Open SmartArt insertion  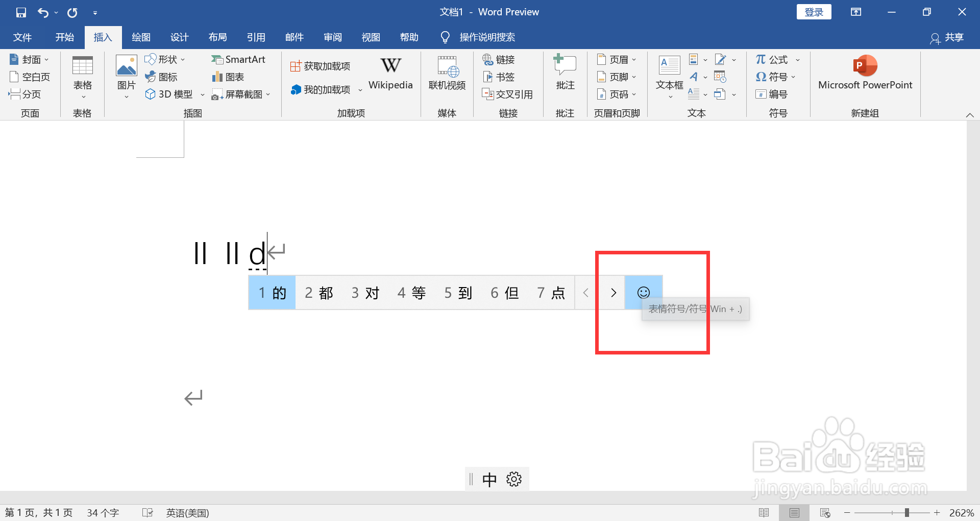239,59
